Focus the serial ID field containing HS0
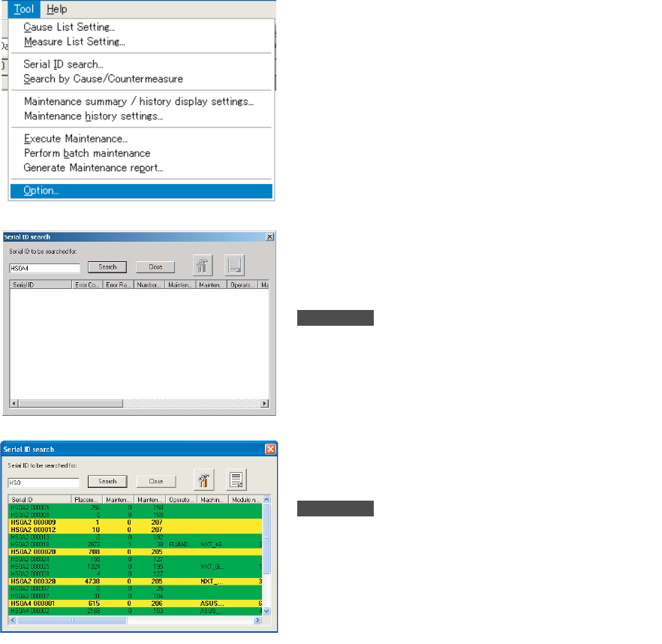Viewport: 662px width, 644px height. pyautogui.click(x=44, y=483)
